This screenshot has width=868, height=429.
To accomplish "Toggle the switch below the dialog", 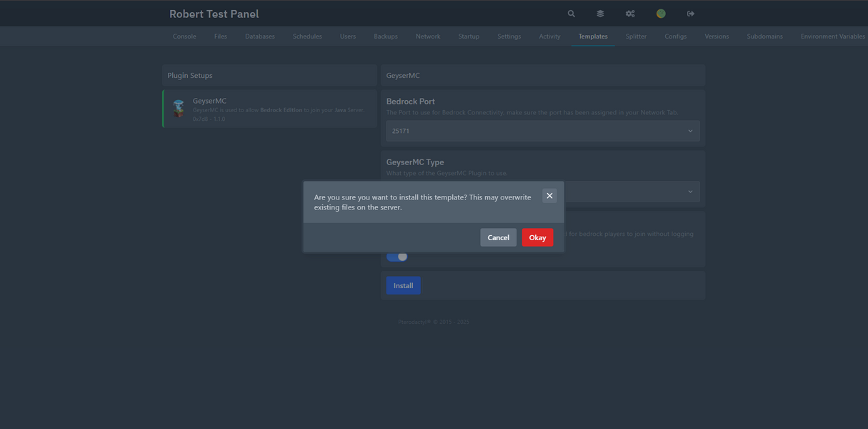I will (396, 255).
